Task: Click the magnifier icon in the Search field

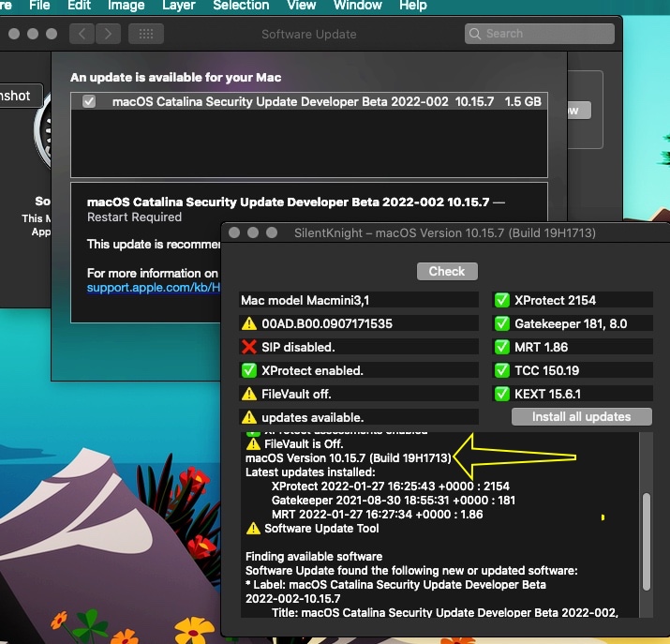Action: 475,34
